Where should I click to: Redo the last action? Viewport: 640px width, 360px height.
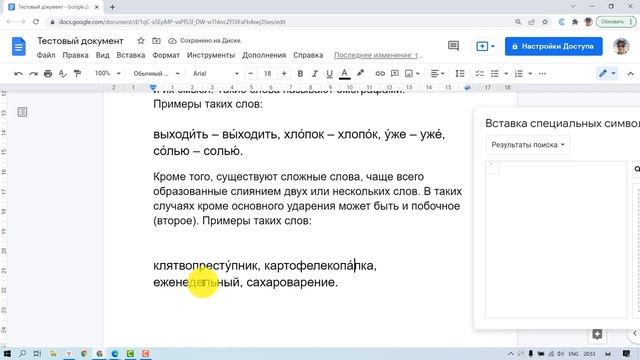33,73
